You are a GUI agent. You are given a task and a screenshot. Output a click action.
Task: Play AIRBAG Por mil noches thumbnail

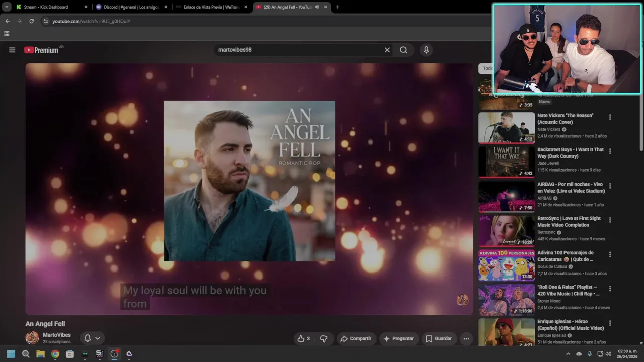point(507,196)
